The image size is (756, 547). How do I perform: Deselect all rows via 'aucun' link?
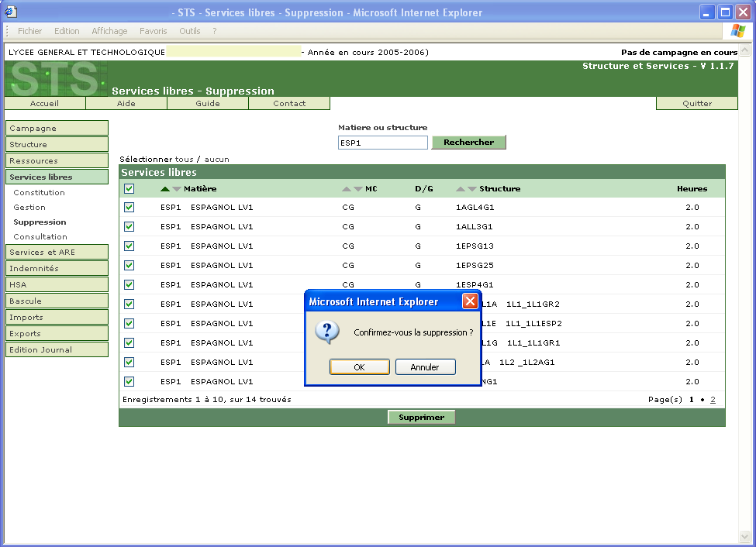[216, 159]
